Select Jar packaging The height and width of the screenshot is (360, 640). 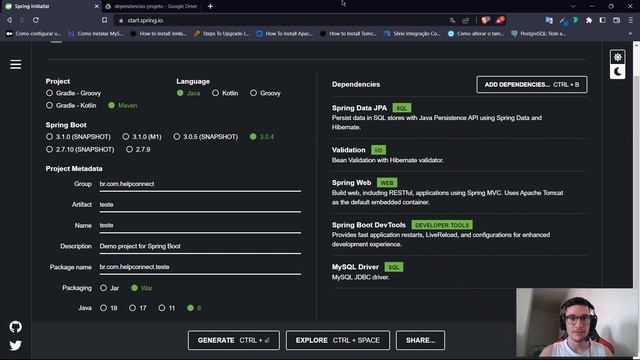tap(109, 288)
